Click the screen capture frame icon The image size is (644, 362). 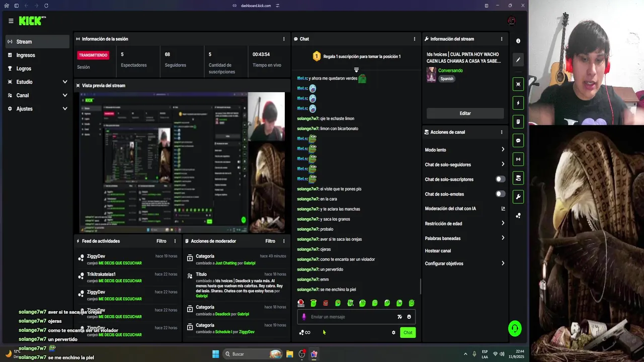[518, 84]
